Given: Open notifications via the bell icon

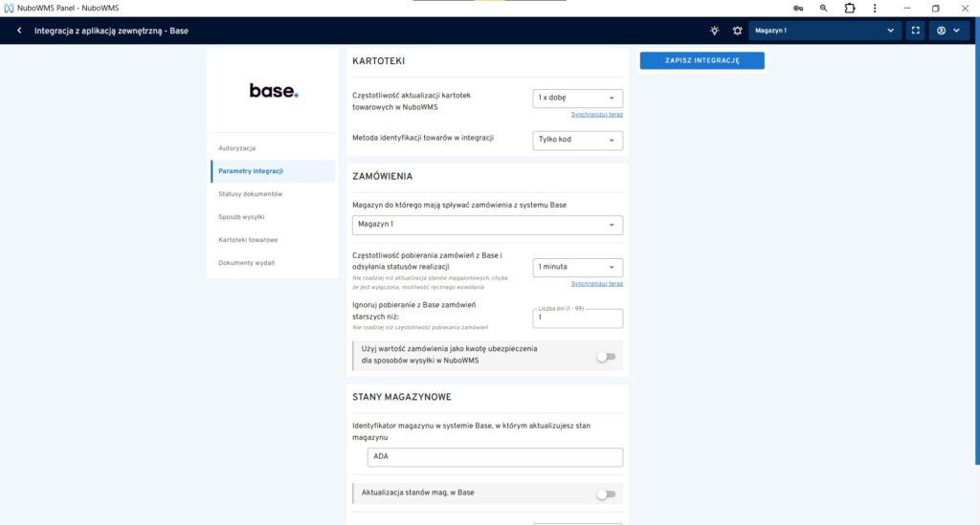Looking at the screenshot, I should [x=737, y=31].
